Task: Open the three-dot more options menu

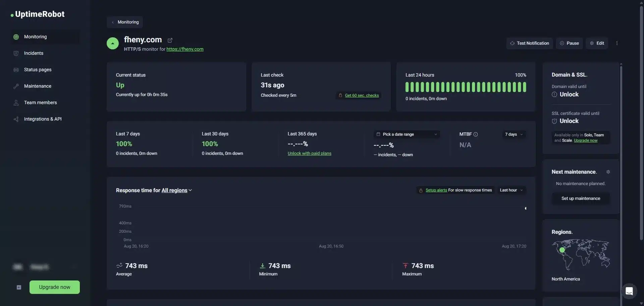Action: (617, 43)
